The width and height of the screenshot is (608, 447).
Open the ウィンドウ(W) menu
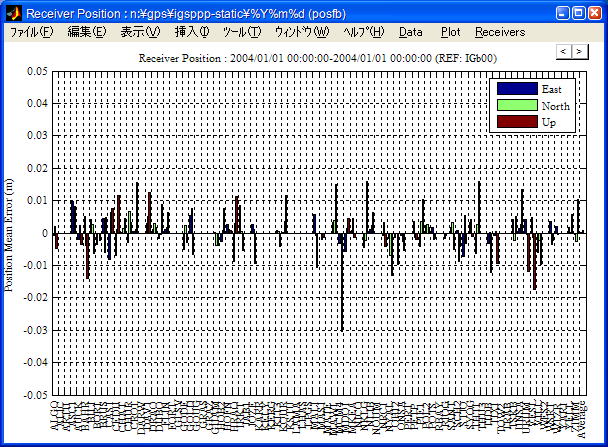tap(301, 32)
